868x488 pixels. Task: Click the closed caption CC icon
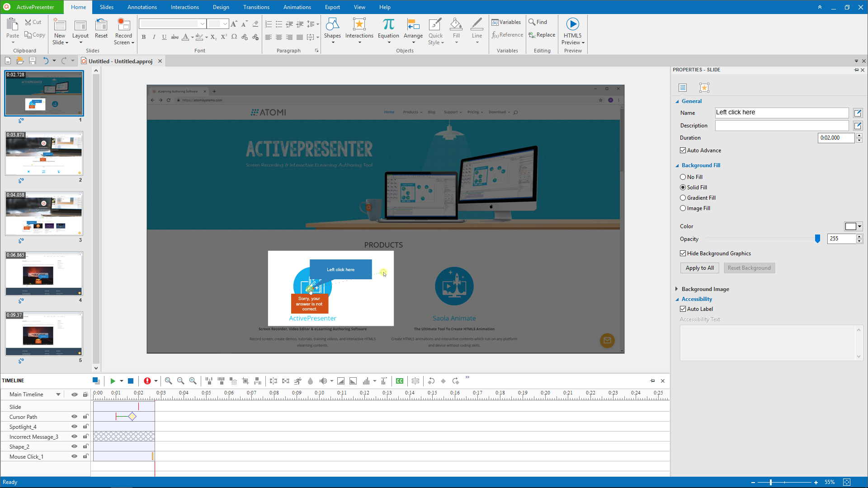point(400,381)
